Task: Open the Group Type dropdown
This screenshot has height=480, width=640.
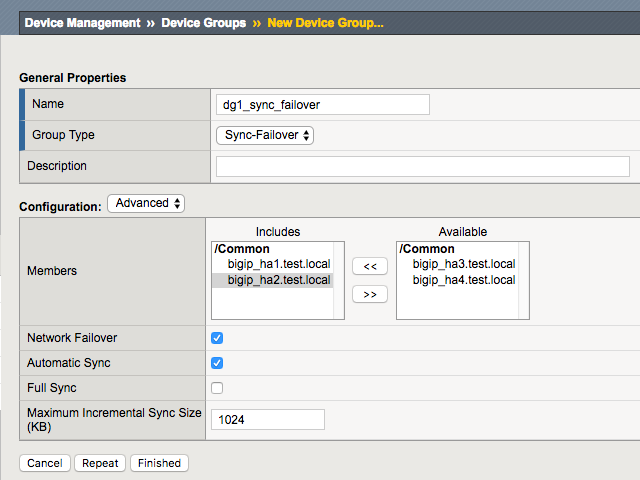Action: (x=265, y=135)
